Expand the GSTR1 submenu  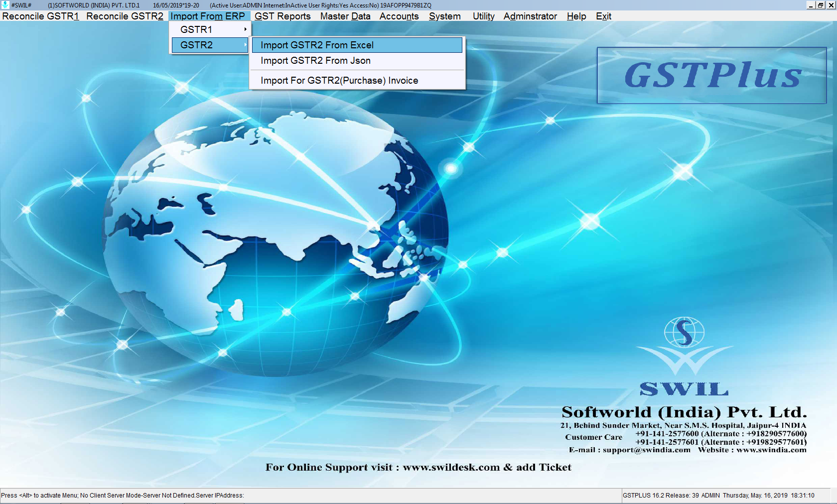point(210,29)
